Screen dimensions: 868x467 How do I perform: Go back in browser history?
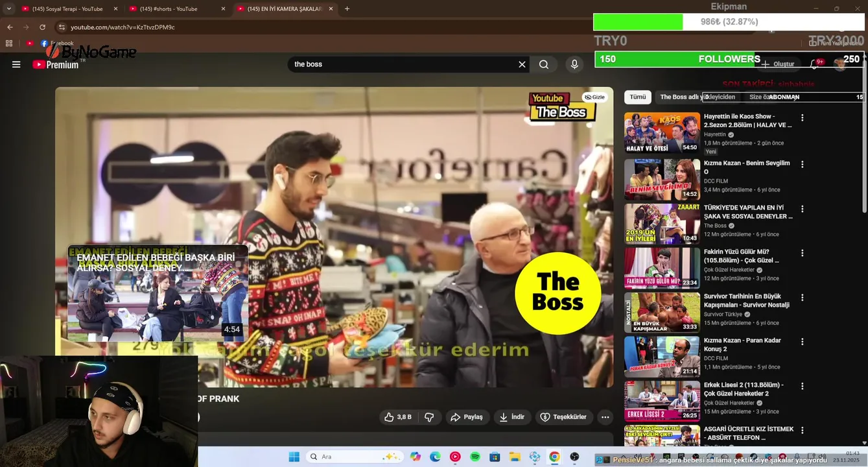point(10,27)
